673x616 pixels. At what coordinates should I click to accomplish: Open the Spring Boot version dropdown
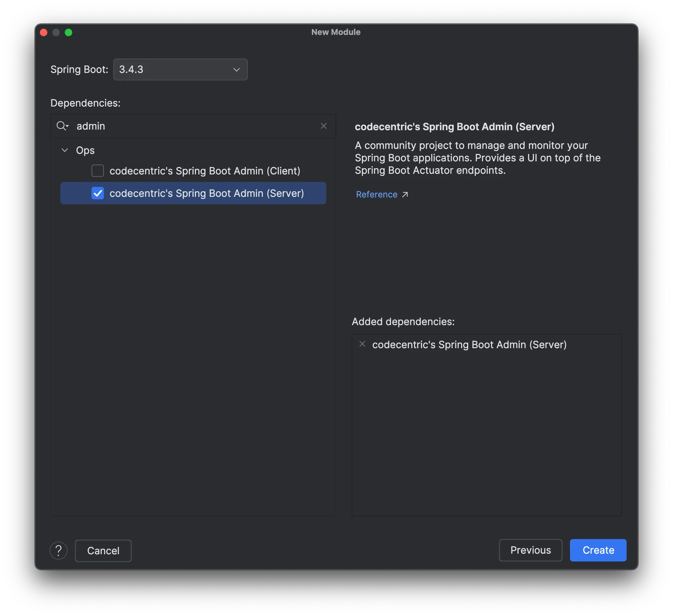tap(180, 69)
